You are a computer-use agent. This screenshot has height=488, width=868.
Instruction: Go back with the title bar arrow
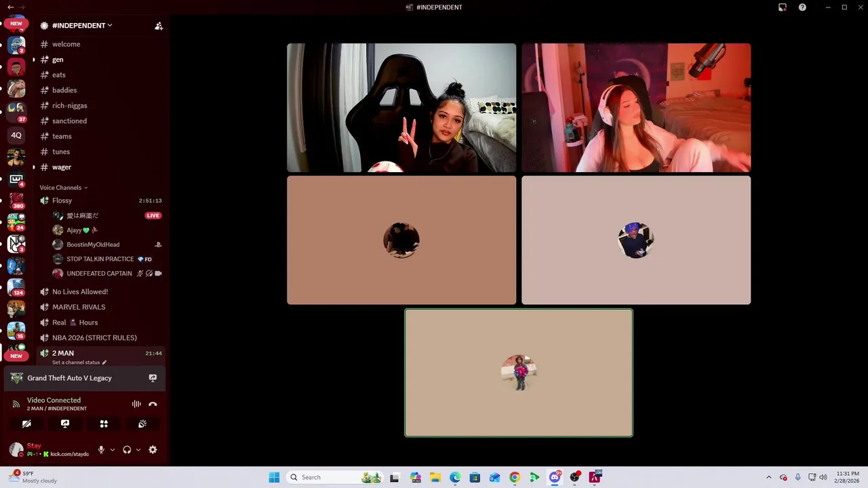[10, 7]
